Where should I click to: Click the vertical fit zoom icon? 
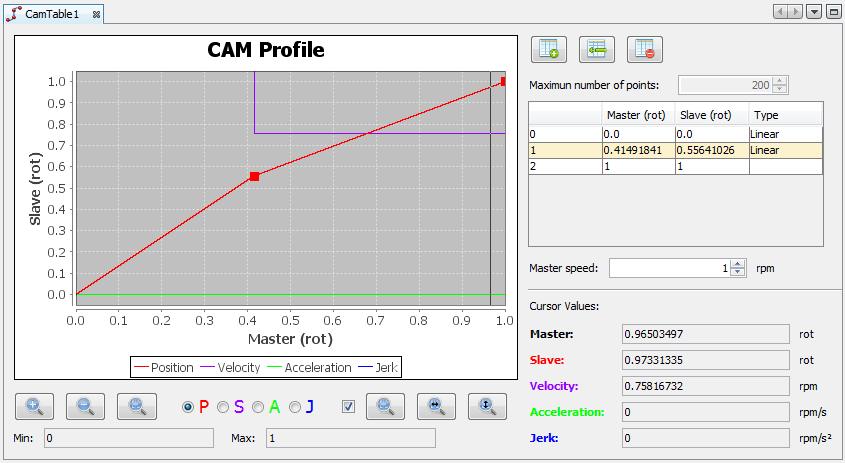pyautogui.click(x=487, y=406)
